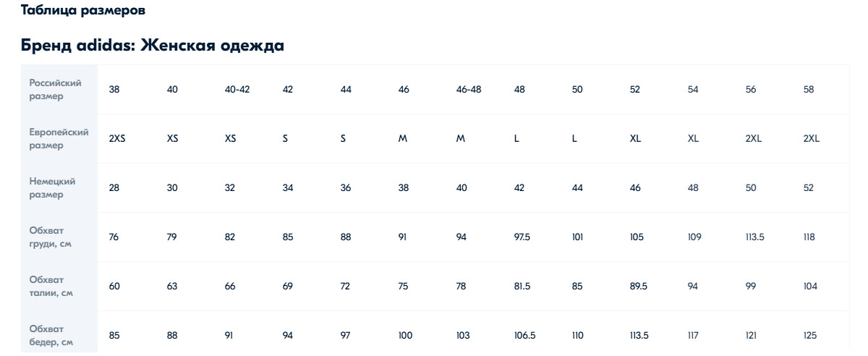Screen dimensions: 868x356
Task: Click the 'Немецкий размер' row header
Action: 52,188
